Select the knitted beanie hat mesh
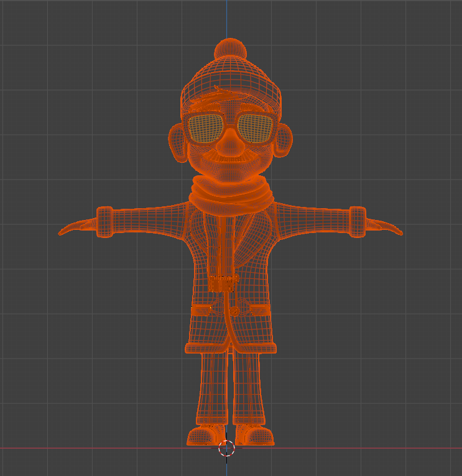 point(232,81)
